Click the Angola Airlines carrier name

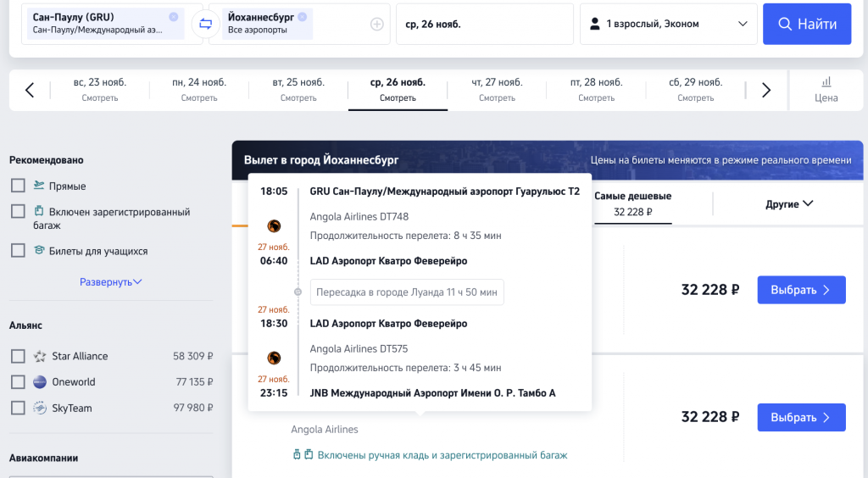(325, 430)
